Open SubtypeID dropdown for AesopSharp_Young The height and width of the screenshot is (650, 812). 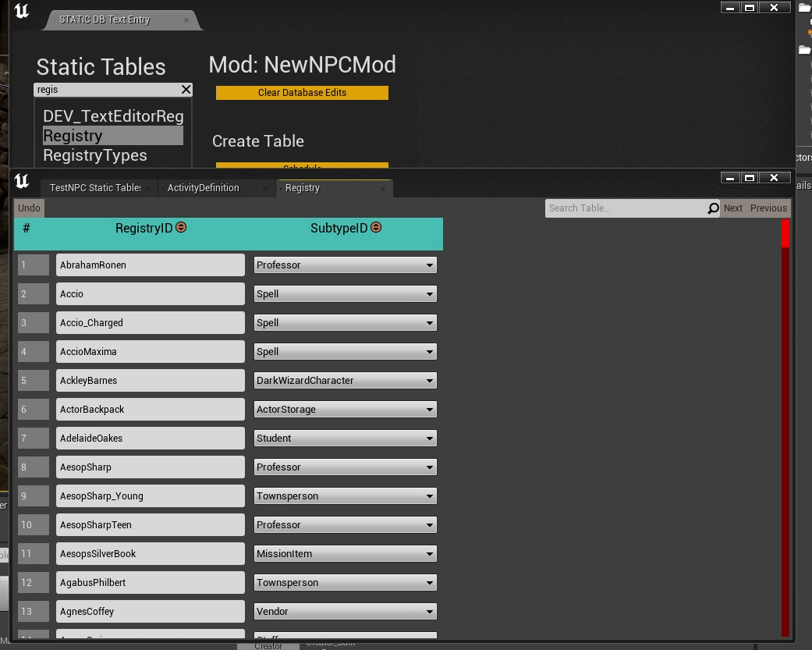pyautogui.click(x=345, y=496)
